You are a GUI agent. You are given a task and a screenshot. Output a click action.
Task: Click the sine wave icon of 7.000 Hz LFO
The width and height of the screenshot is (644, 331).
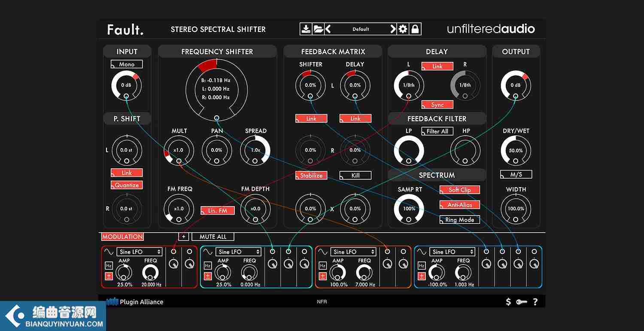pos(323,252)
